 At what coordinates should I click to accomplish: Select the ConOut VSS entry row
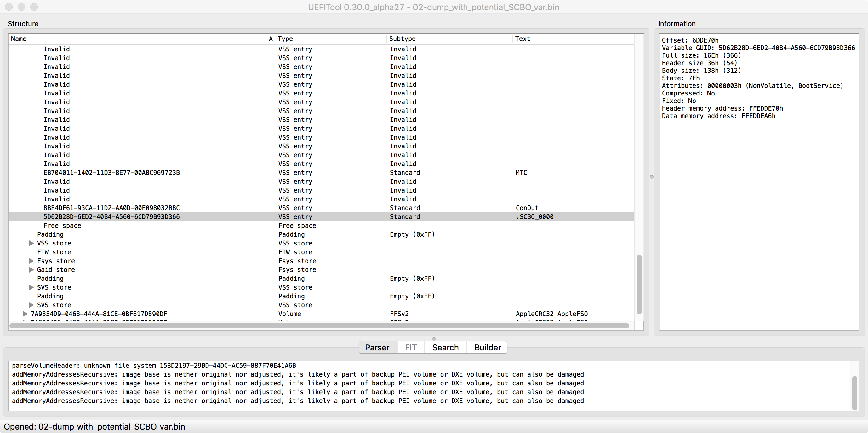(x=111, y=208)
